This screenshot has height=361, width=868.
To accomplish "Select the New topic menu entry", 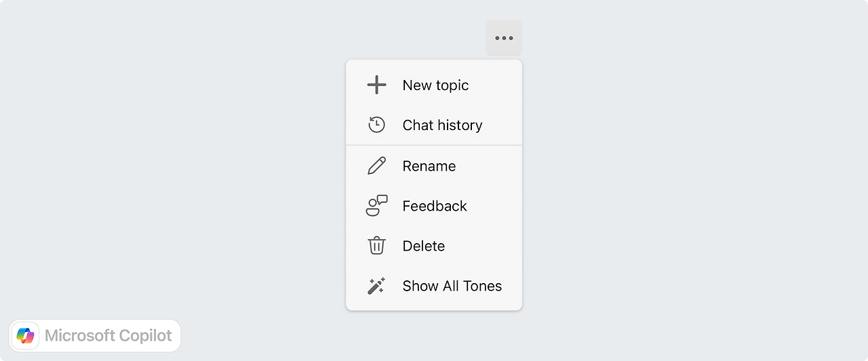I will [434, 85].
